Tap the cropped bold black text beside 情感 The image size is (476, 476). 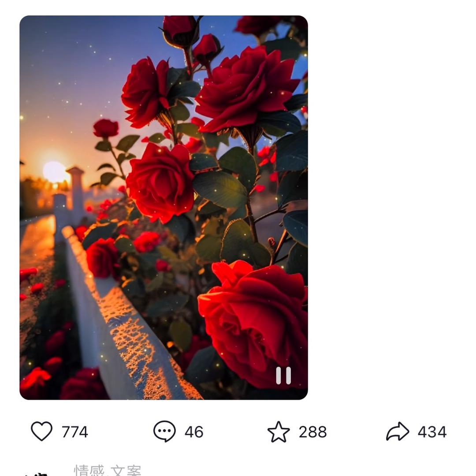[x=37, y=473]
